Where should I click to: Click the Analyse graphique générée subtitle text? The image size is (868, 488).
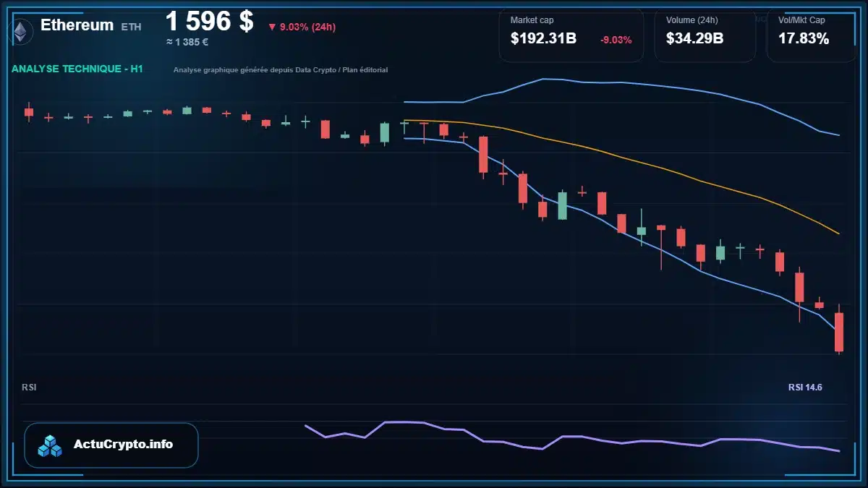pyautogui.click(x=281, y=70)
